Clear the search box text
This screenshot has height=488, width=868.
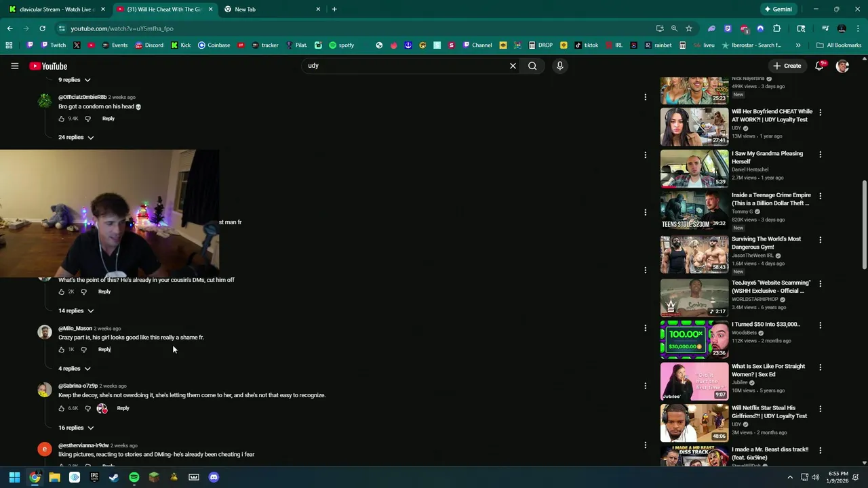click(513, 66)
